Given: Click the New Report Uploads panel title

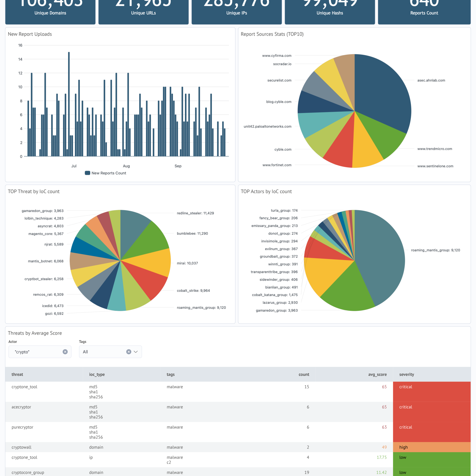Looking at the screenshot, I should (30, 34).
